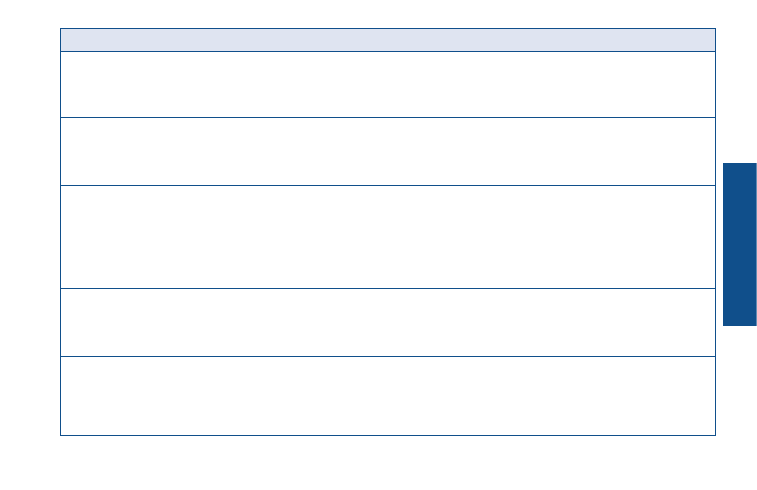Select the tallest empty table row

click(388, 237)
